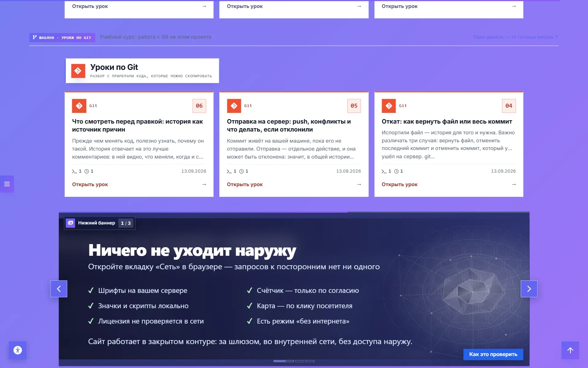
Task: Open title Отправка на сервер: push
Action: click(x=289, y=125)
